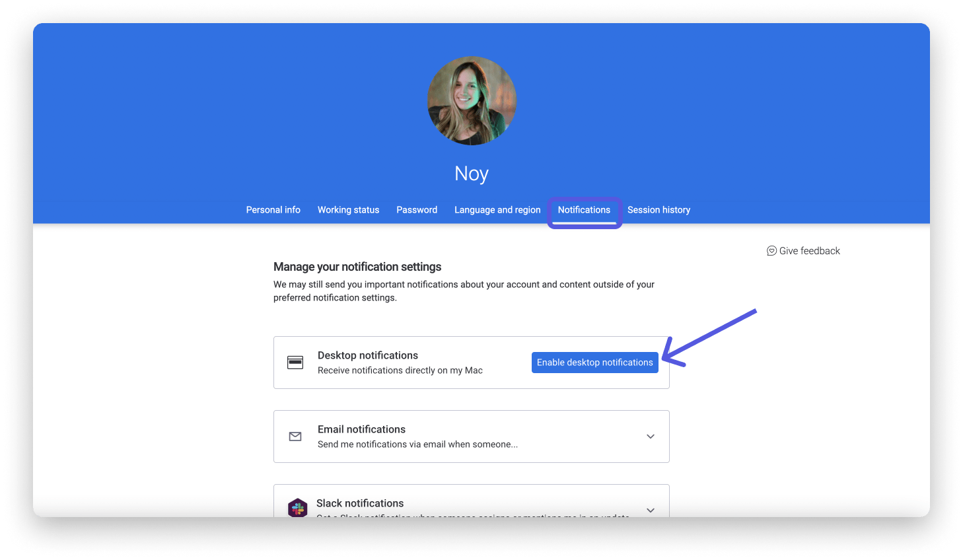Click the Desktop notifications card title
The height and width of the screenshot is (560, 963).
tap(368, 355)
